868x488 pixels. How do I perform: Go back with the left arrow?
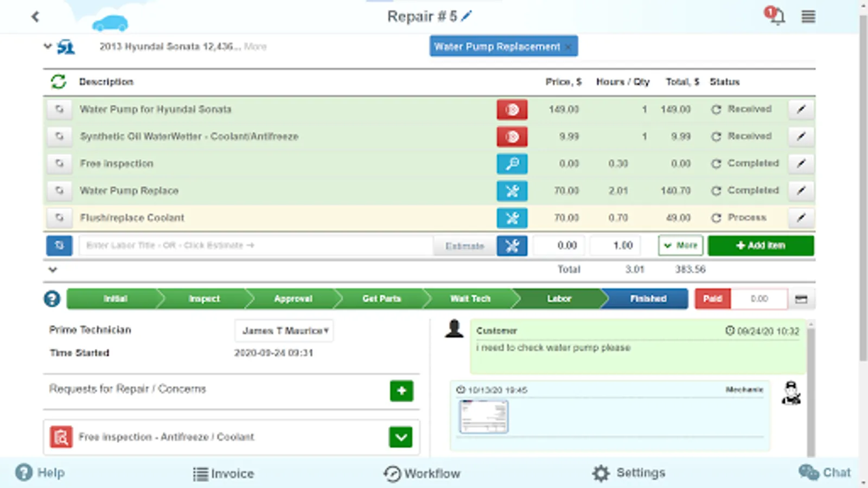click(35, 17)
